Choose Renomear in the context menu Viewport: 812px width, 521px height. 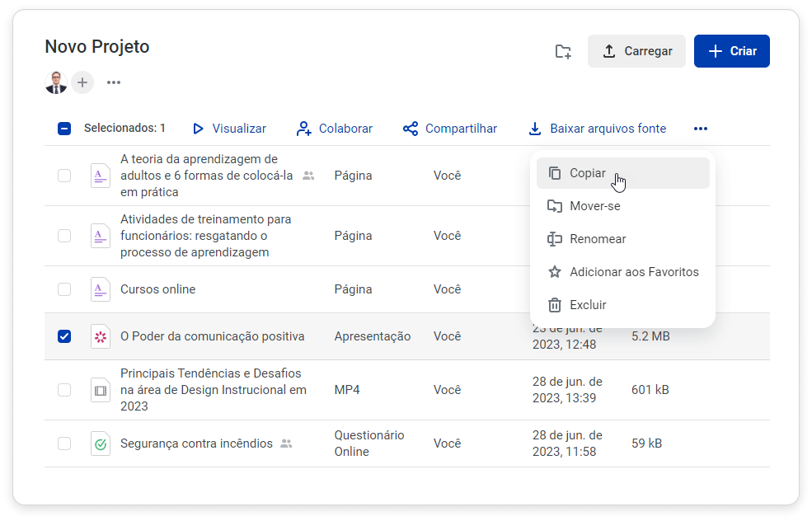[x=597, y=239]
